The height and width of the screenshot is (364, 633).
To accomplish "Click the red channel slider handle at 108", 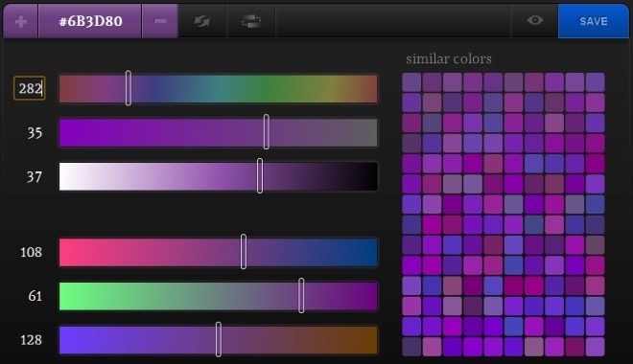I will click(x=244, y=252).
